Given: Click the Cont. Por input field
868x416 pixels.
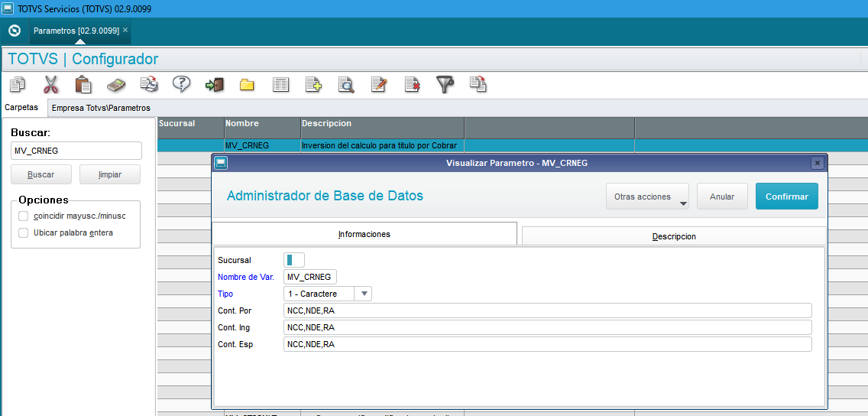Looking at the screenshot, I should (548, 310).
